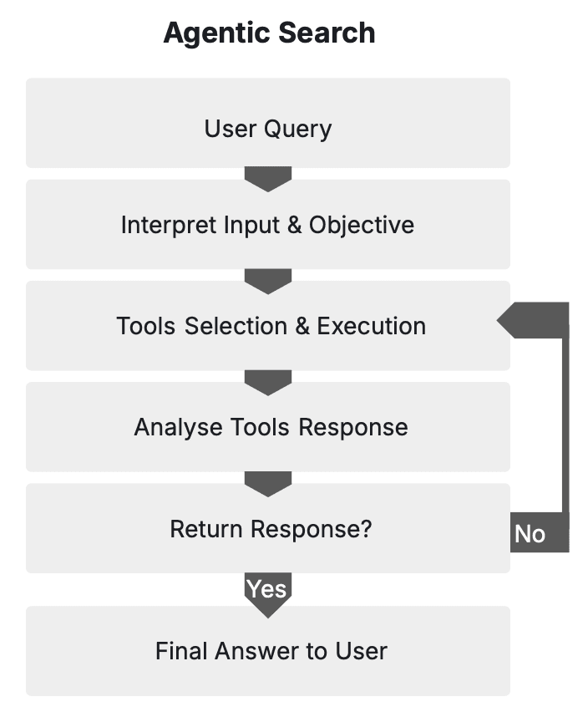588x712 pixels.
Task: Click arrow above the Return Response? box
Action: [267, 483]
